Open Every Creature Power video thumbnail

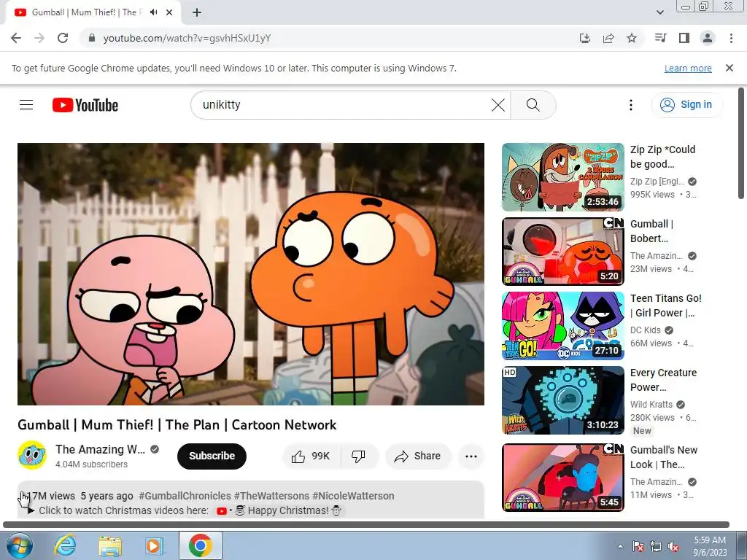coord(562,400)
